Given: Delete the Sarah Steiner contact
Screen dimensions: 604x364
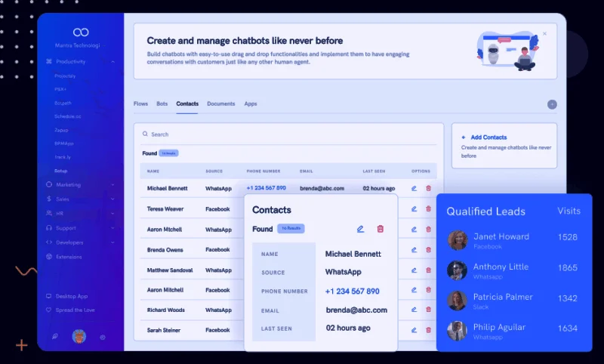Looking at the screenshot, I should point(428,330).
